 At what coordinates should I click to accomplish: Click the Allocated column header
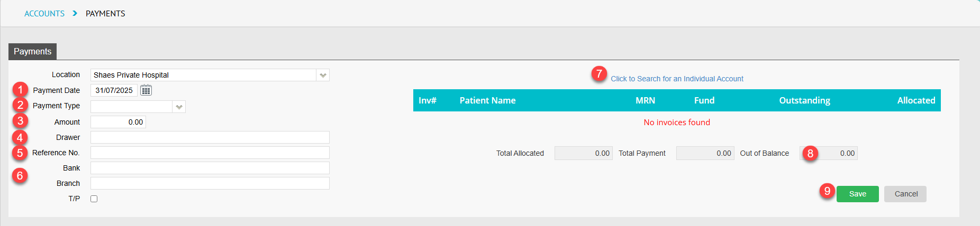pos(916,100)
